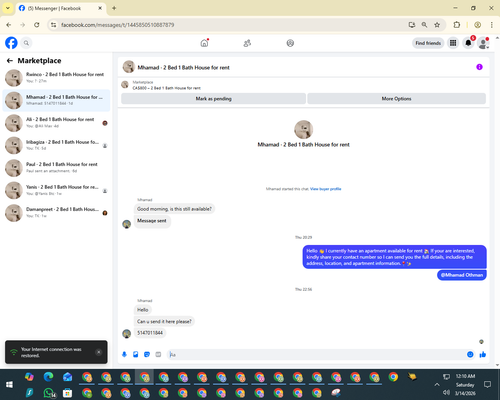Viewport: 500px width, 400px height.
Task: Open Iribagiza conversation in Marketplace list
Action: (56, 145)
